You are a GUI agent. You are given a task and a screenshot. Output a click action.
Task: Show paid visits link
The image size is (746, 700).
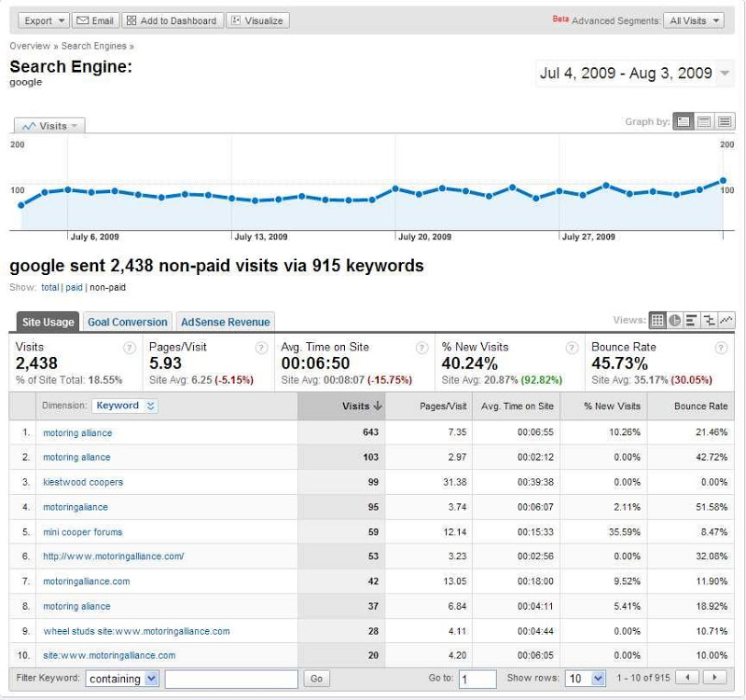pos(74,287)
